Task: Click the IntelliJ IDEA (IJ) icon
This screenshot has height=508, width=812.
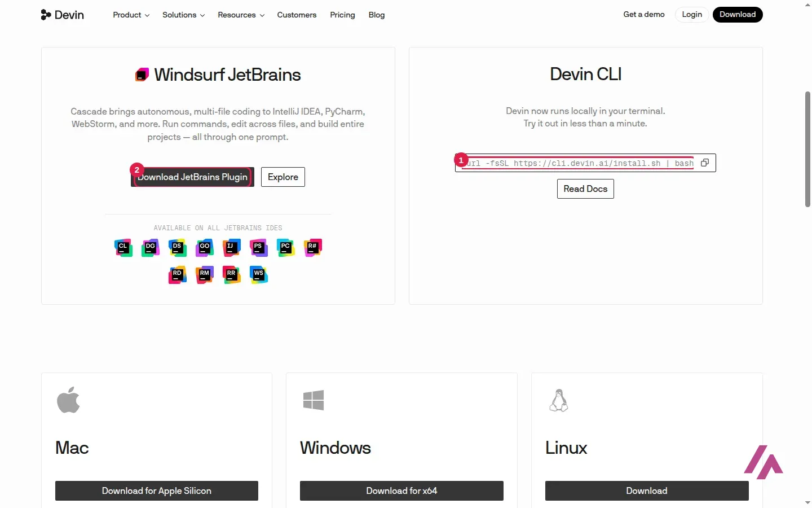Action: (x=231, y=248)
